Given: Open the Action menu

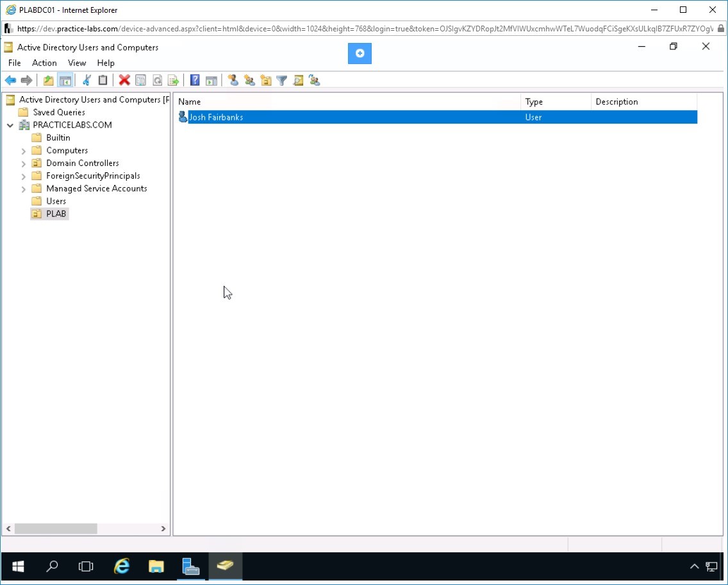Looking at the screenshot, I should pyautogui.click(x=44, y=63).
